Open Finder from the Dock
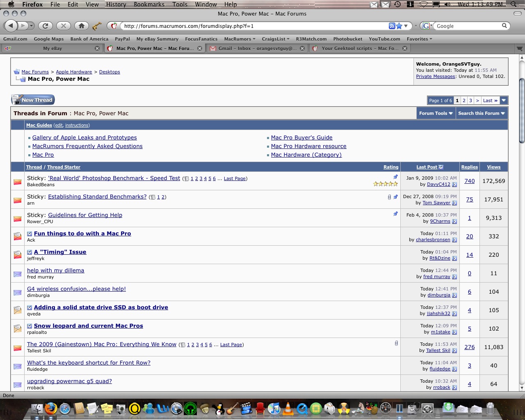Image resolution: width=525 pixels, height=420 pixels. [x=37, y=408]
